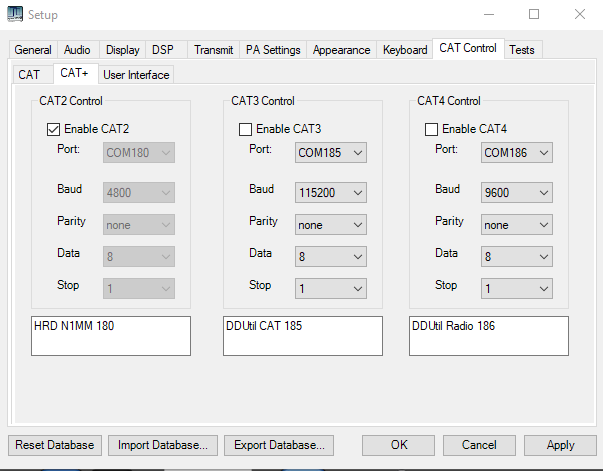Image resolution: width=603 pixels, height=471 pixels.
Task: Disable the Enable CAT2 checkbox
Action: click(54, 129)
